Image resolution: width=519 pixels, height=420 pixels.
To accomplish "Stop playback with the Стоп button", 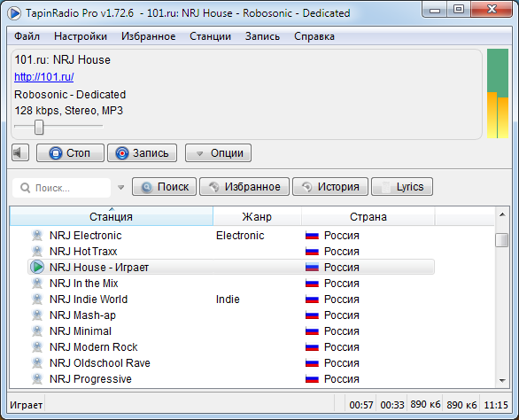I will pyautogui.click(x=70, y=152).
